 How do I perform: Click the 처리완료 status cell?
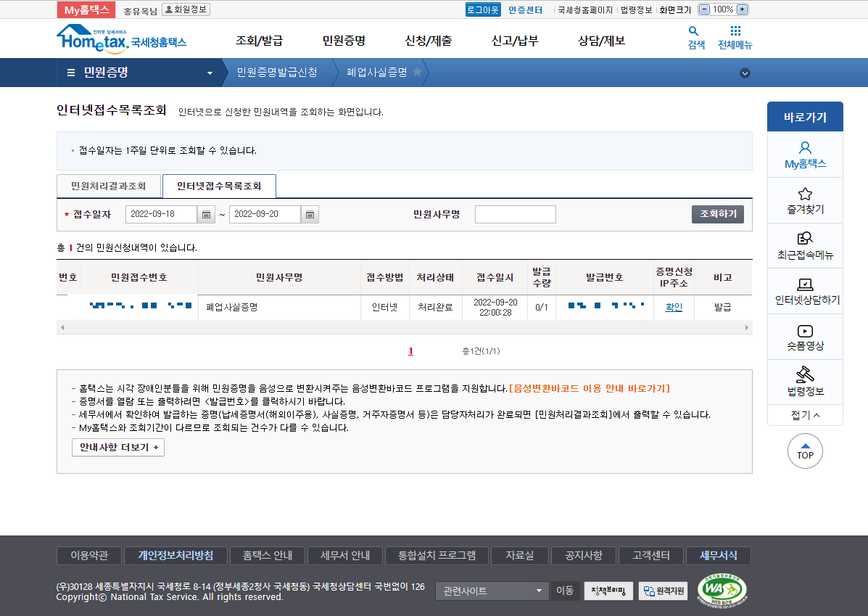[435, 307]
